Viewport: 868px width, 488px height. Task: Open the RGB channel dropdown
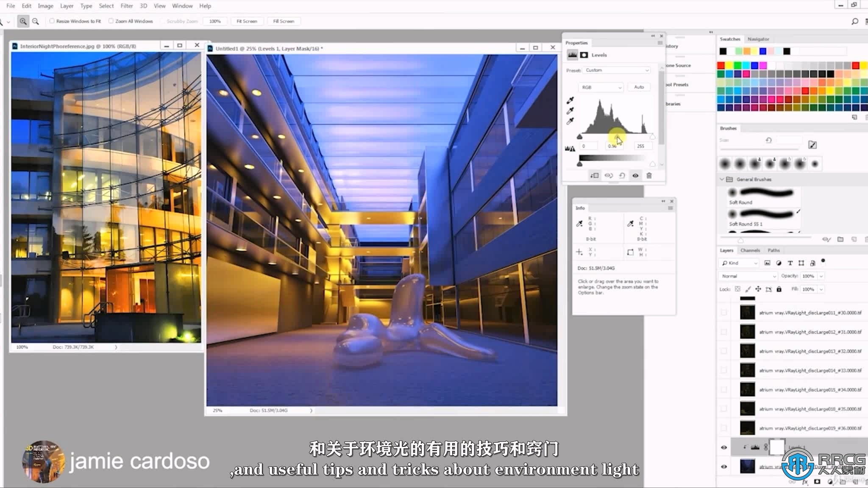[x=601, y=87]
